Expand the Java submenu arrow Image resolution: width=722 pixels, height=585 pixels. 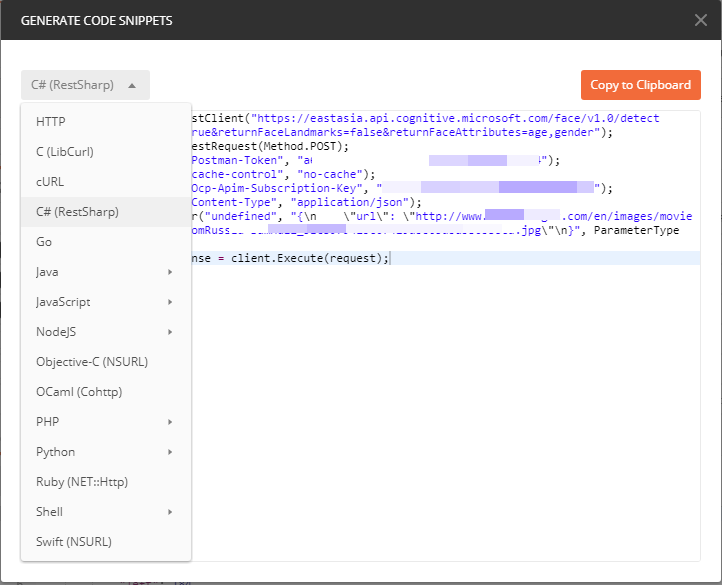click(170, 272)
